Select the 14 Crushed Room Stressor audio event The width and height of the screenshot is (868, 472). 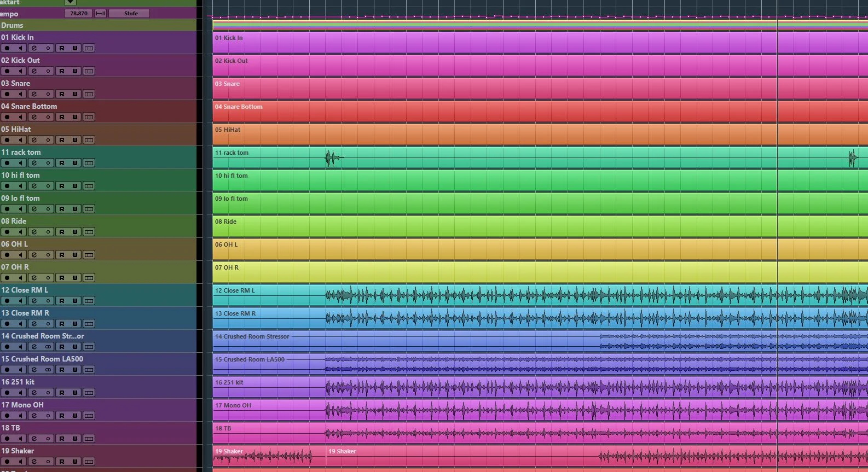pos(540,341)
